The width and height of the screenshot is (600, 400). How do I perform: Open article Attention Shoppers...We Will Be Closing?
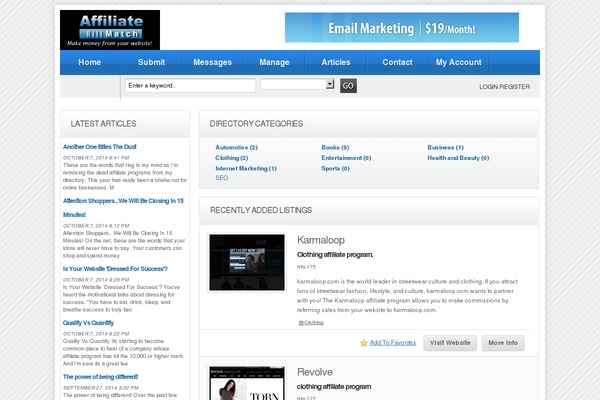123,207
